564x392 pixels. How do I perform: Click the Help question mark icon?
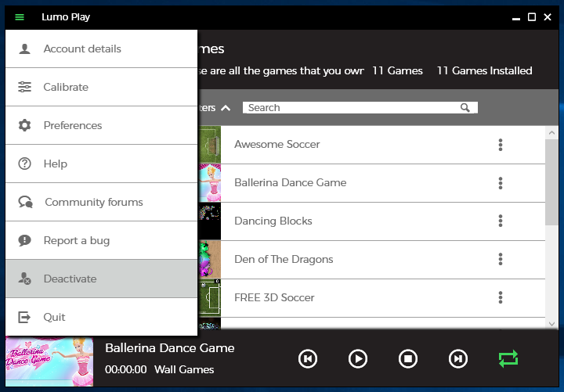tap(24, 164)
